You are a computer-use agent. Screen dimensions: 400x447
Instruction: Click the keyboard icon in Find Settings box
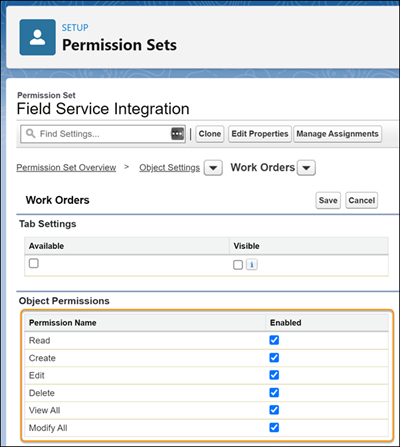[177, 134]
